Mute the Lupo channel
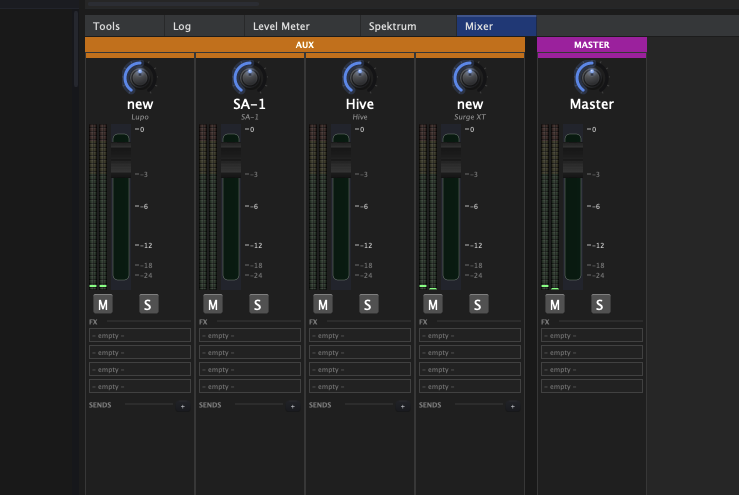 tap(103, 305)
